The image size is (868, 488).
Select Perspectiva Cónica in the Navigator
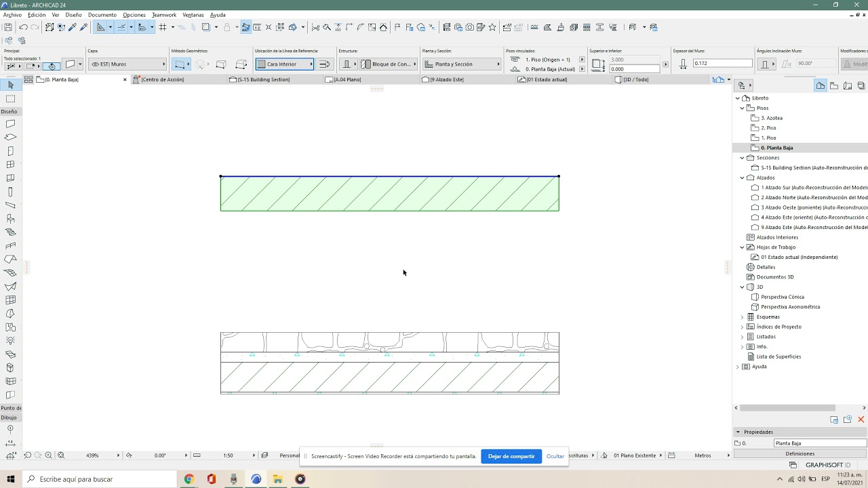click(783, 297)
